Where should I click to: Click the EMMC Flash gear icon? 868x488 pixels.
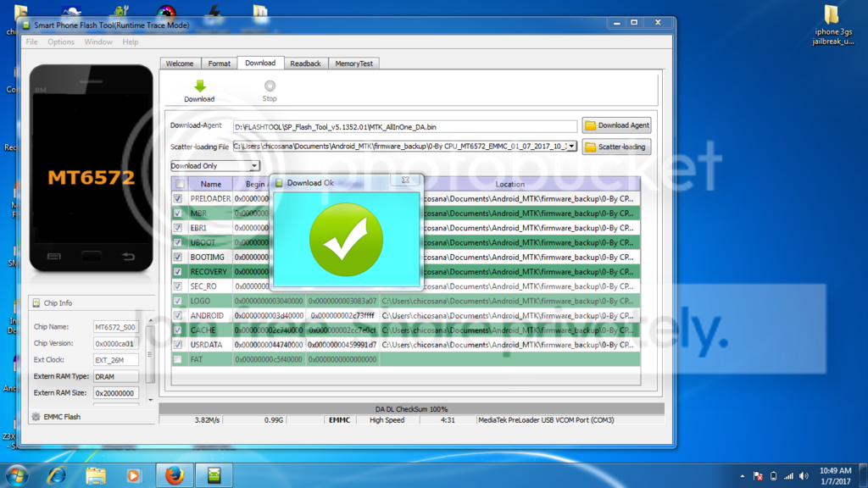[x=36, y=417]
